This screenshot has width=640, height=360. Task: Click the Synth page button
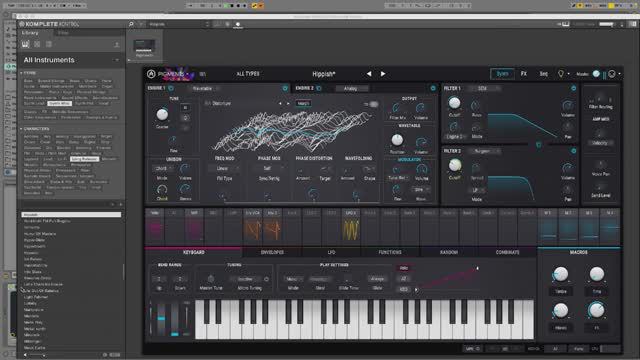pos(502,74)
